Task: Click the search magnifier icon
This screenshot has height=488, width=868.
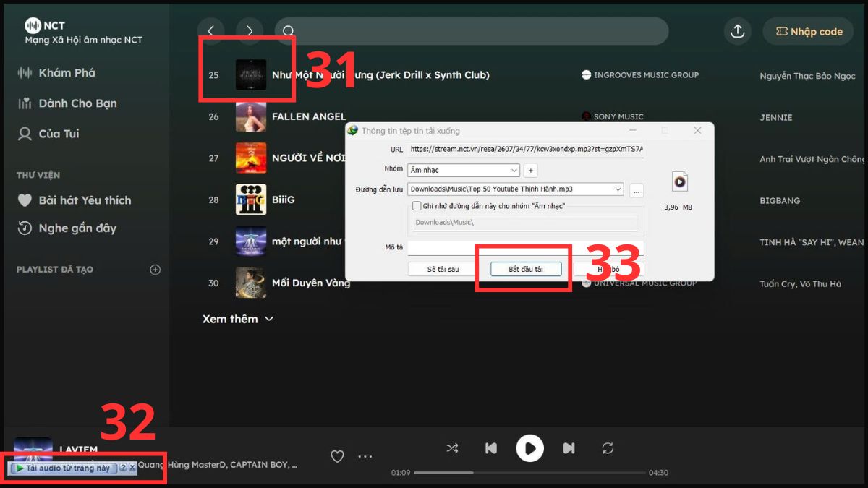Action: pos(289,31)
